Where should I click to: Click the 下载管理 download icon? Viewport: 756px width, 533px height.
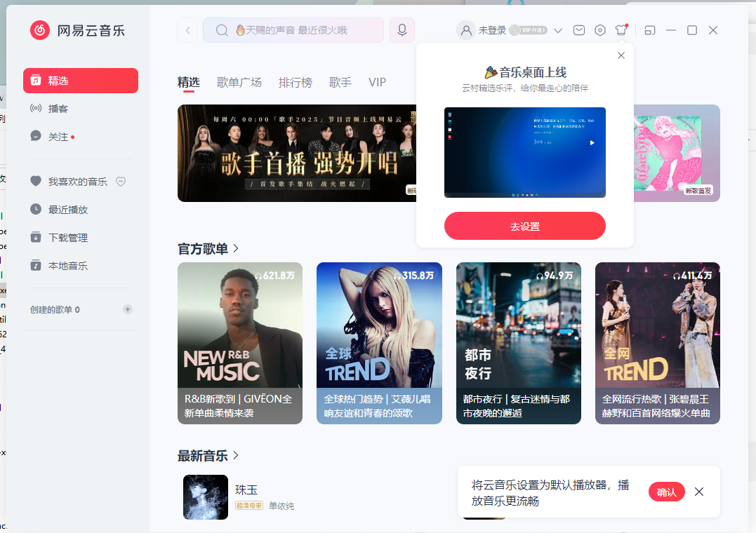point(36,237)
